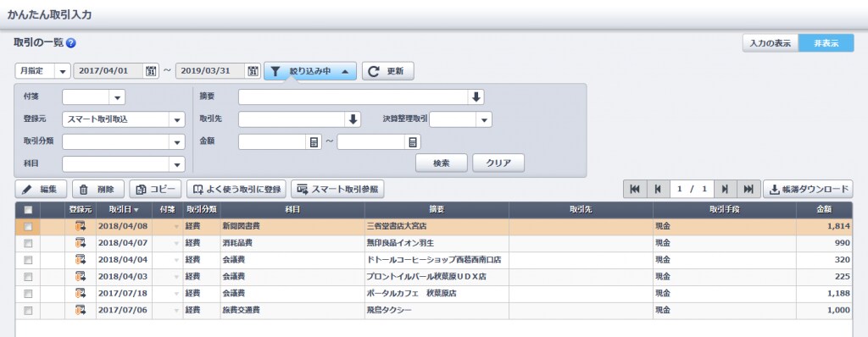Open the help icon beside 取引の一覧
This screenshot has height=337, width=868.
coord(71,42)
